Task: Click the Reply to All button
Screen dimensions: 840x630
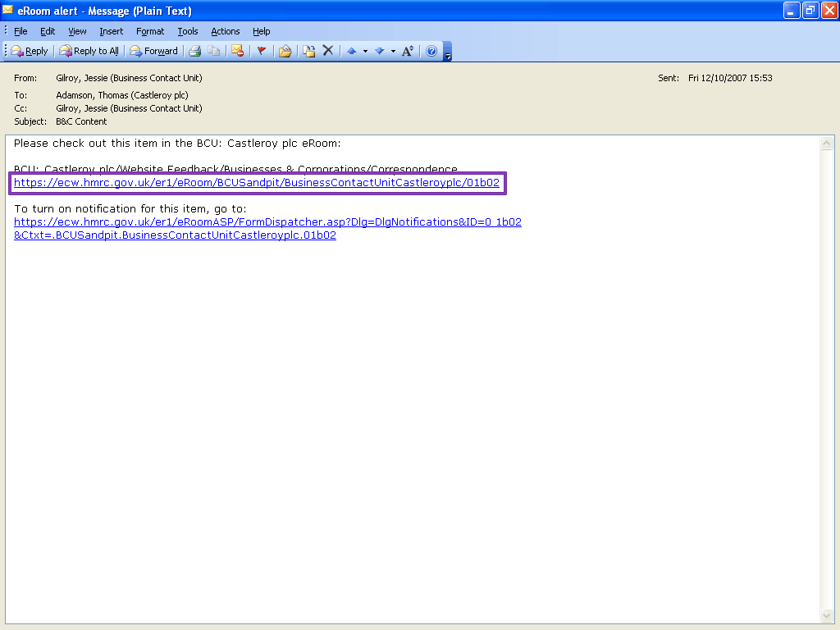Action: 89,51
